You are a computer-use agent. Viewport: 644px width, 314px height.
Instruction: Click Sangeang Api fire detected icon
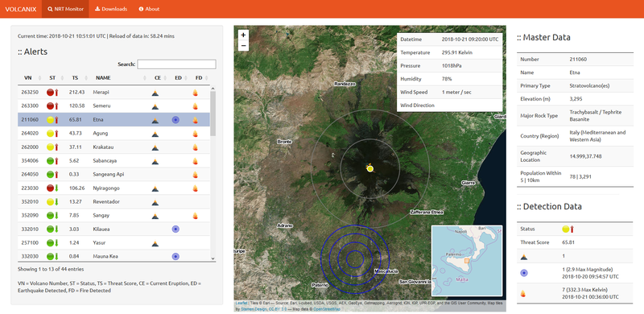[x=195, y=174]
